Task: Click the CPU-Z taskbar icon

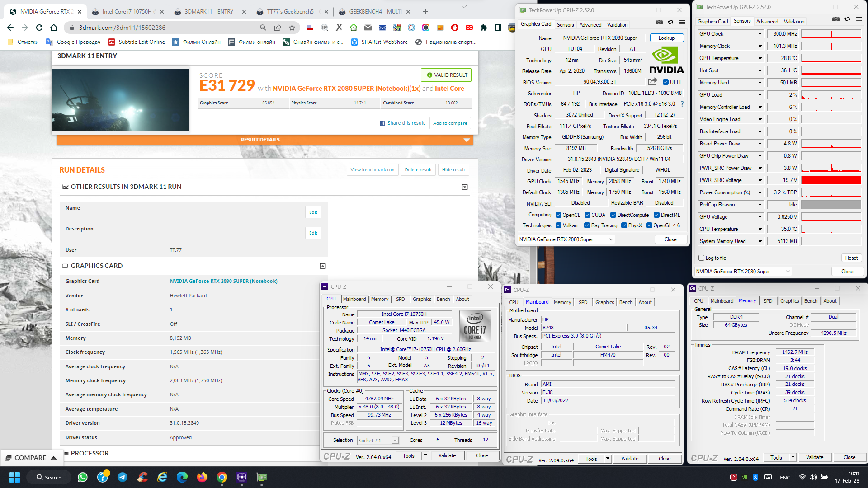Action: (x=242, y=477)
